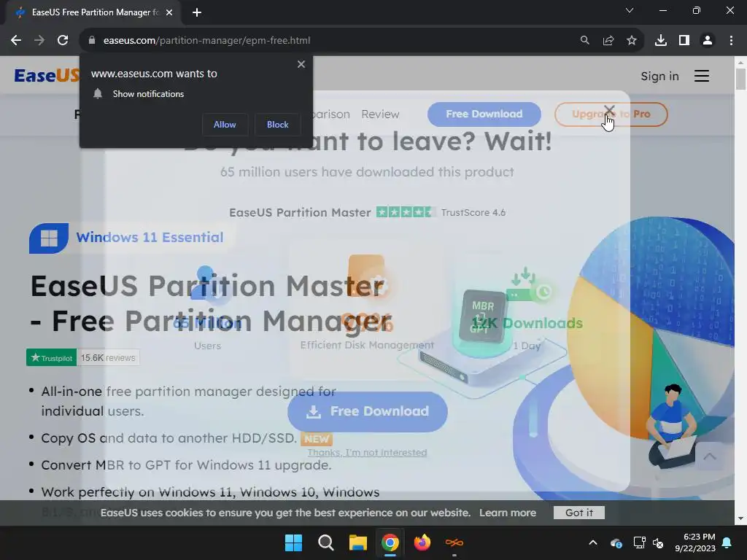The image size is (747, 560).
Task: Open the Review tab
Action: pyautogui.click(x=380, y=114)
